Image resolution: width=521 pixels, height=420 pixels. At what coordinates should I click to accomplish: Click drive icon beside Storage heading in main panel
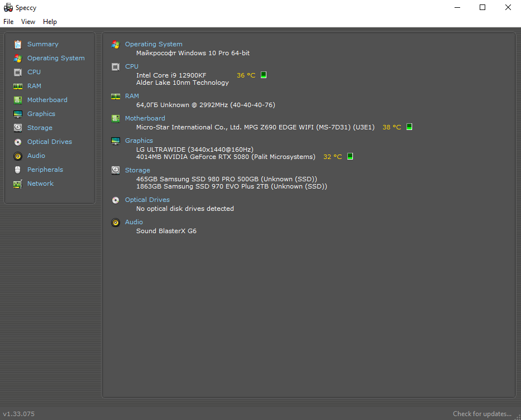click(x=115, y=170)
